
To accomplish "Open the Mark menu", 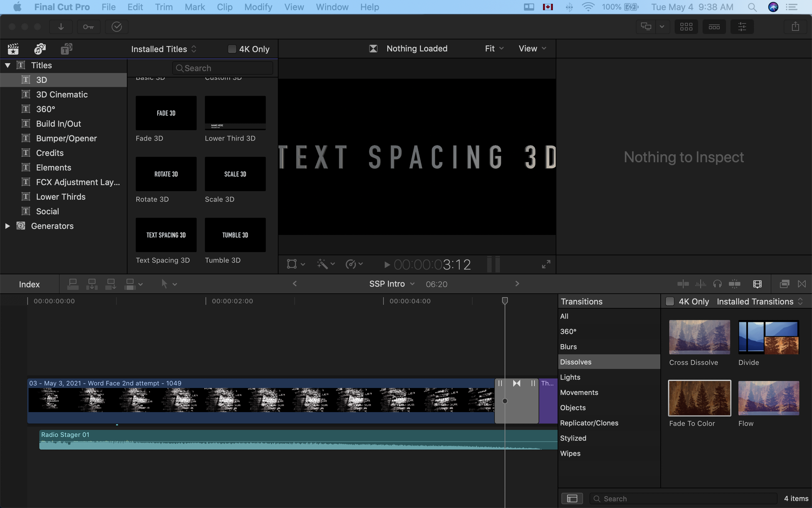I will coord(195,7).
